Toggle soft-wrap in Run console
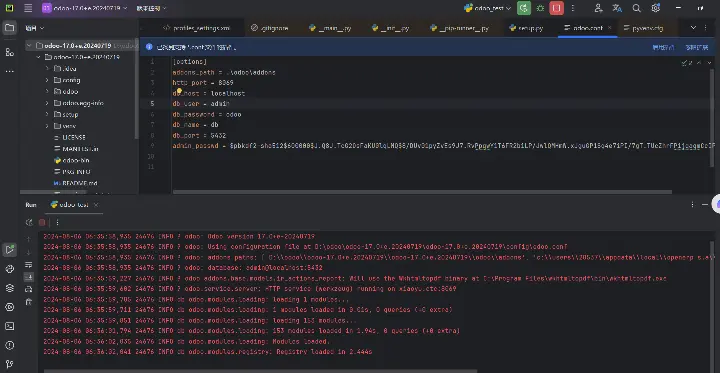 click(x=28, y=264)
